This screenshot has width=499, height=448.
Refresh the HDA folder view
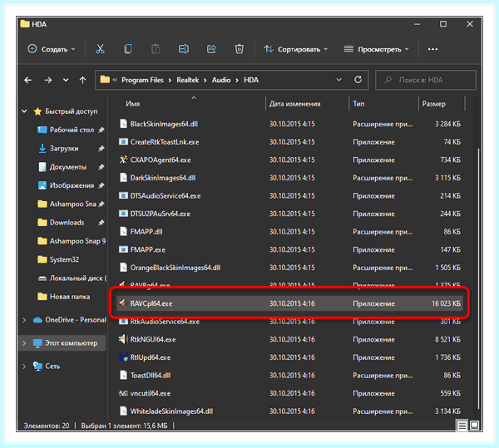point(358,80)
